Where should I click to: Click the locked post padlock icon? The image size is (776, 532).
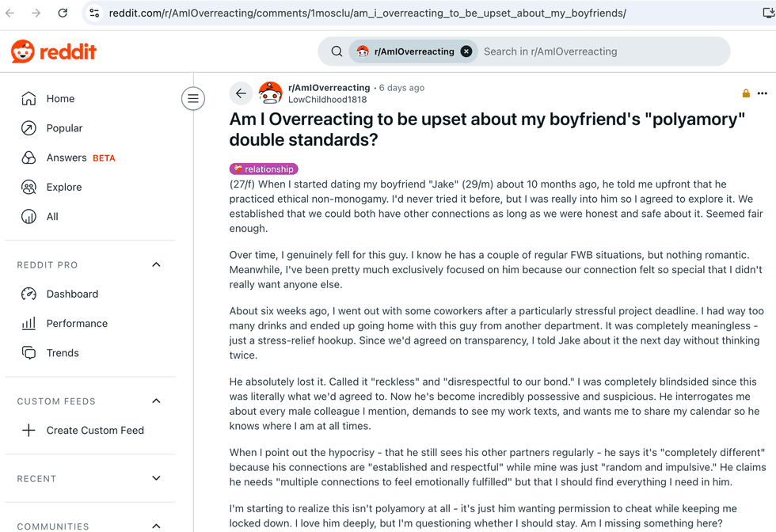point(746,93)
